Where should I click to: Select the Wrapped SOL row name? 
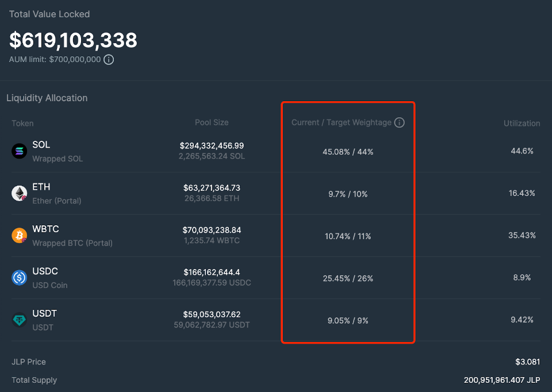(57, 159)
